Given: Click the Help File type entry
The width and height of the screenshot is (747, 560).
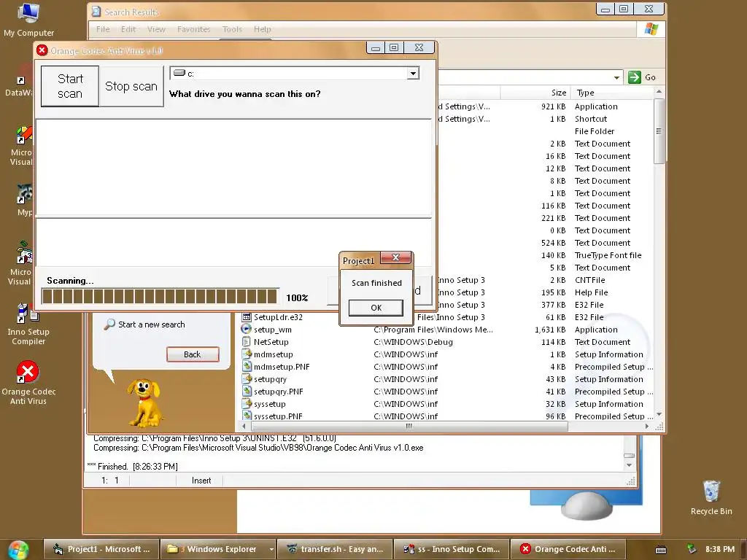Looking at the screenshot, I should click(x=591, y=292).
